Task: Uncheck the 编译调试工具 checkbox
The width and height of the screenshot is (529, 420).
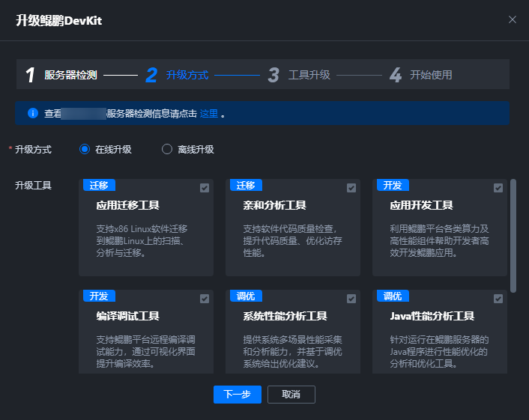Action: [x=205, y=299]
